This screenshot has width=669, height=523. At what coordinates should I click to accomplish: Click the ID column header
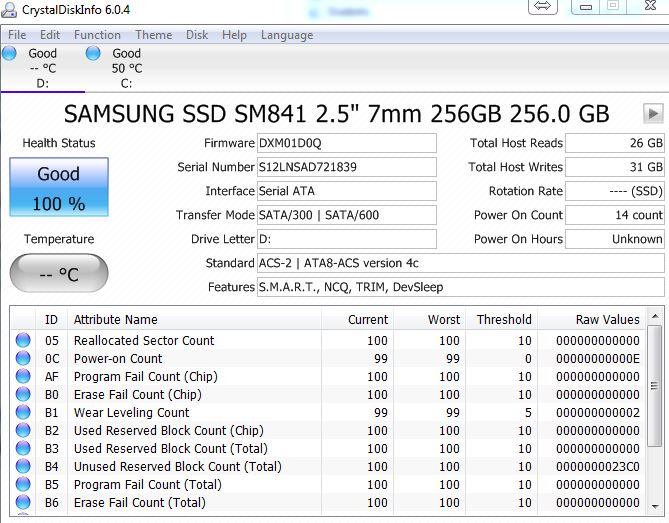coord(51,319)
